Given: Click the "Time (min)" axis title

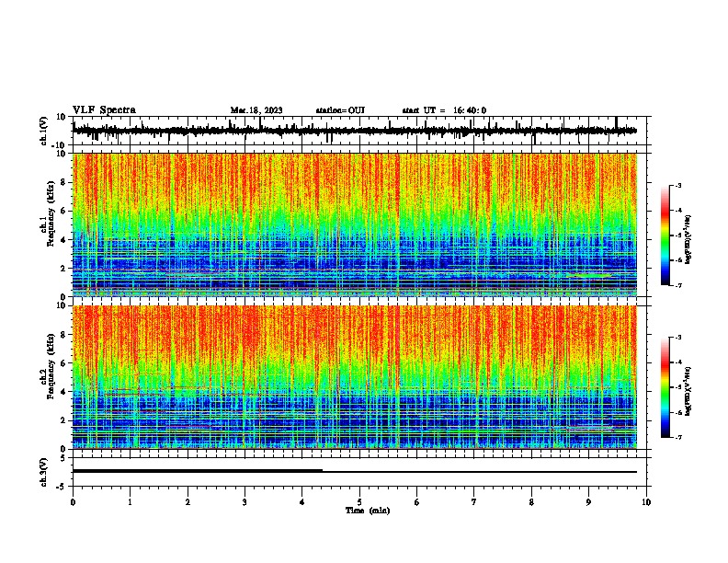Looking at the screenshot, I should (368, 511).
